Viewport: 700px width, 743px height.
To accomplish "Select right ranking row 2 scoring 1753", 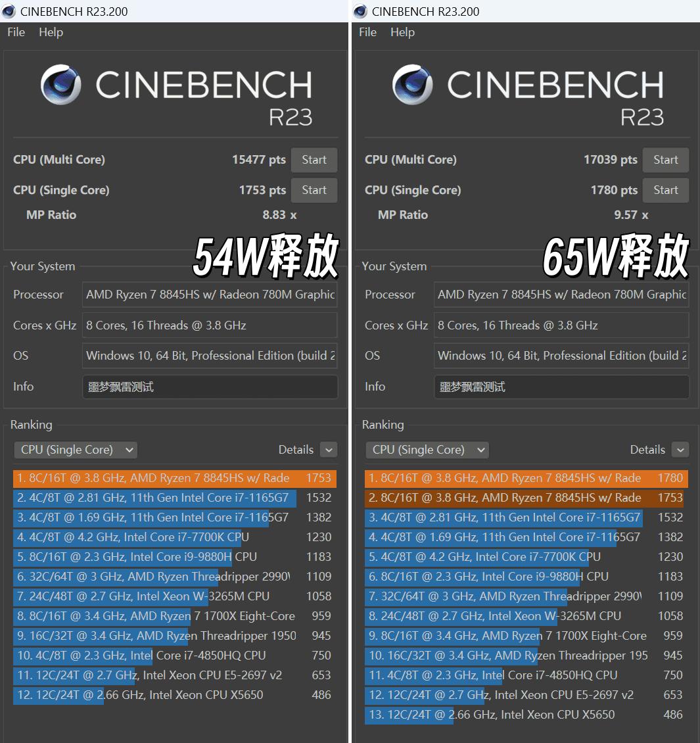I will point(526,498).
